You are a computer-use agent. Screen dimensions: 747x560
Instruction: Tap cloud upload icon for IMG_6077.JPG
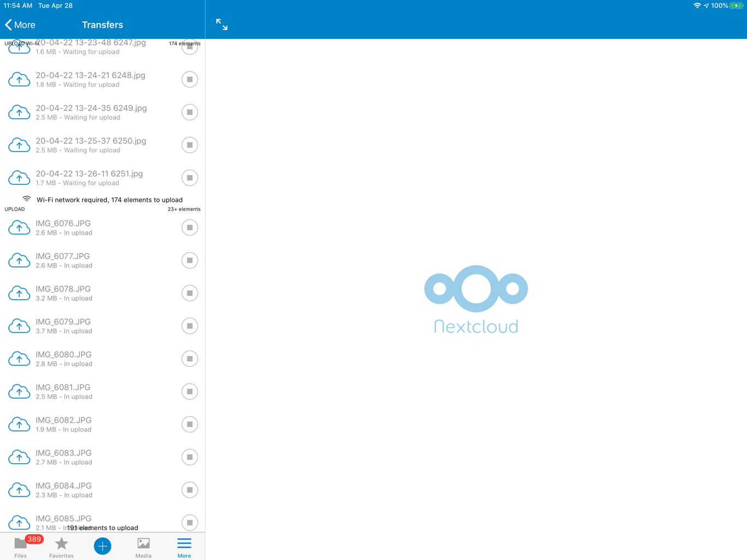pyautogui.click(x=19, y=260)
